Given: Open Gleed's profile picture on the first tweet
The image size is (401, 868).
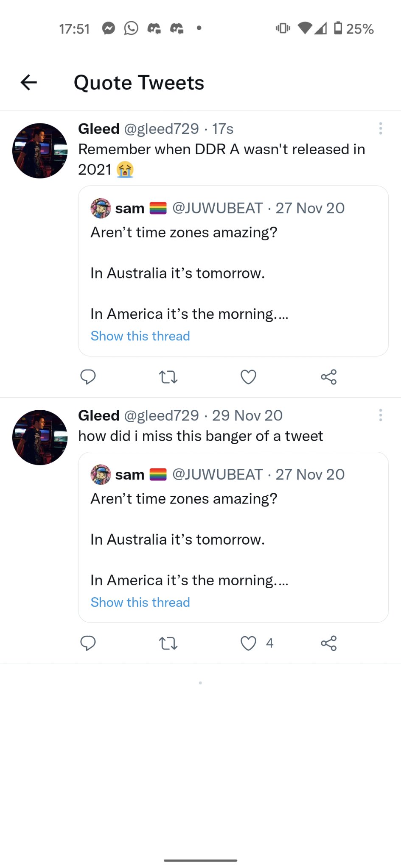Looking at the screenshot, I should 40,151.
